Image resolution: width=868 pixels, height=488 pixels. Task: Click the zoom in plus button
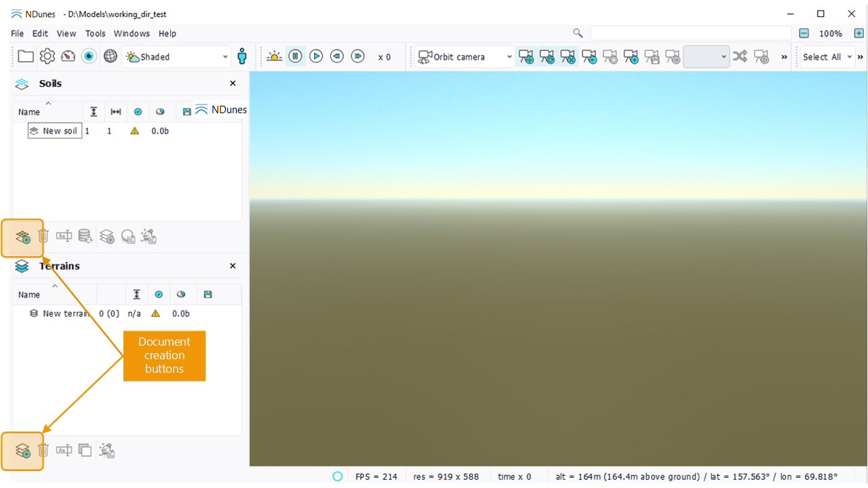[859, 33]
